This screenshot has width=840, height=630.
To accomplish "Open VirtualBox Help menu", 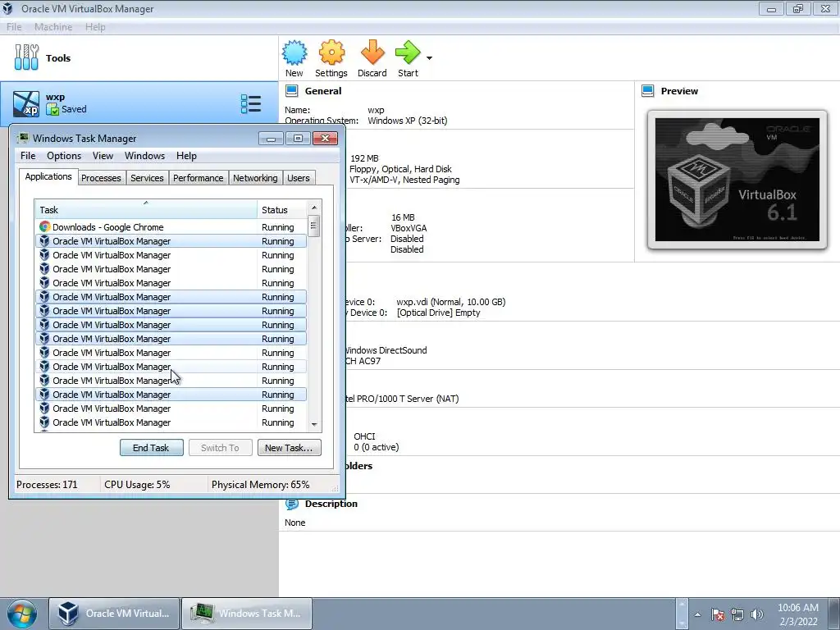I will point(95,27).
